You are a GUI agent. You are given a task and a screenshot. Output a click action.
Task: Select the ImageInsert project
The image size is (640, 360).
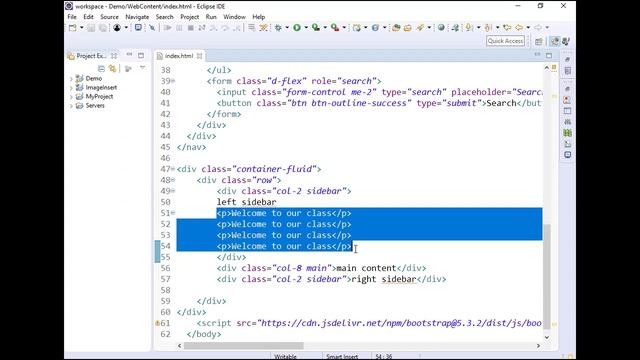[x=101, y=87]
